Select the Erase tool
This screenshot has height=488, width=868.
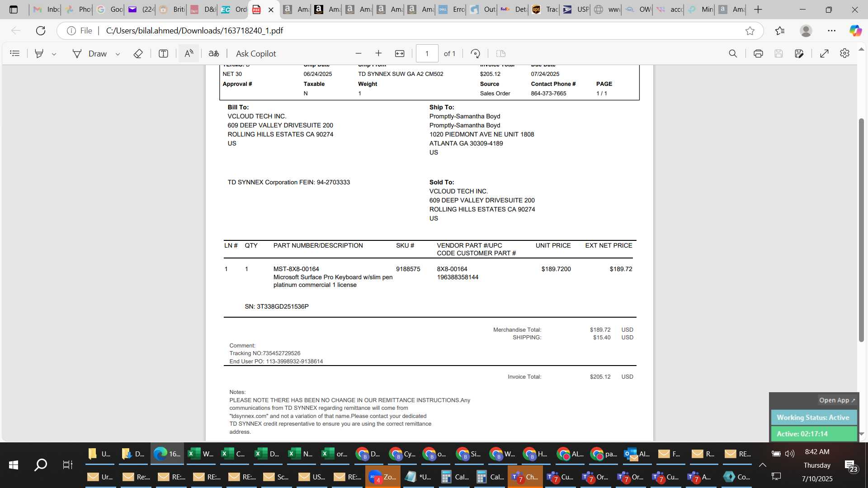138,53
